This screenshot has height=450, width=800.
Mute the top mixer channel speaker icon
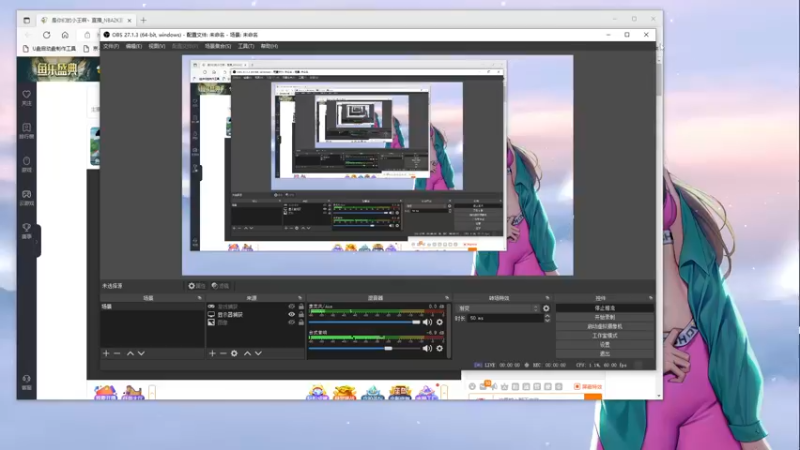pyautogui.click(x=427, y=322)
